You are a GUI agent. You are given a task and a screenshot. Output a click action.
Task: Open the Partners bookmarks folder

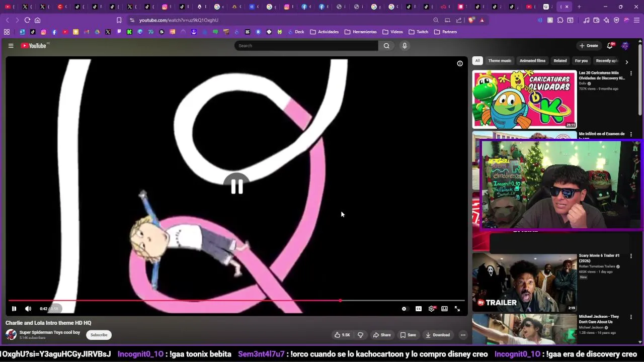coord(446,32)
